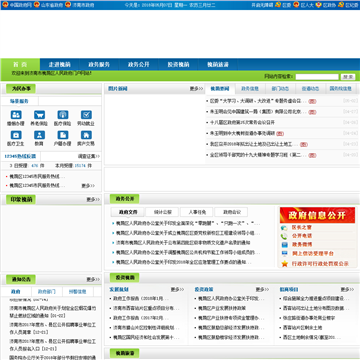Click the party emblem beside 区委
360x360 pixels.
pyautogui.click(x=278, y=5)
